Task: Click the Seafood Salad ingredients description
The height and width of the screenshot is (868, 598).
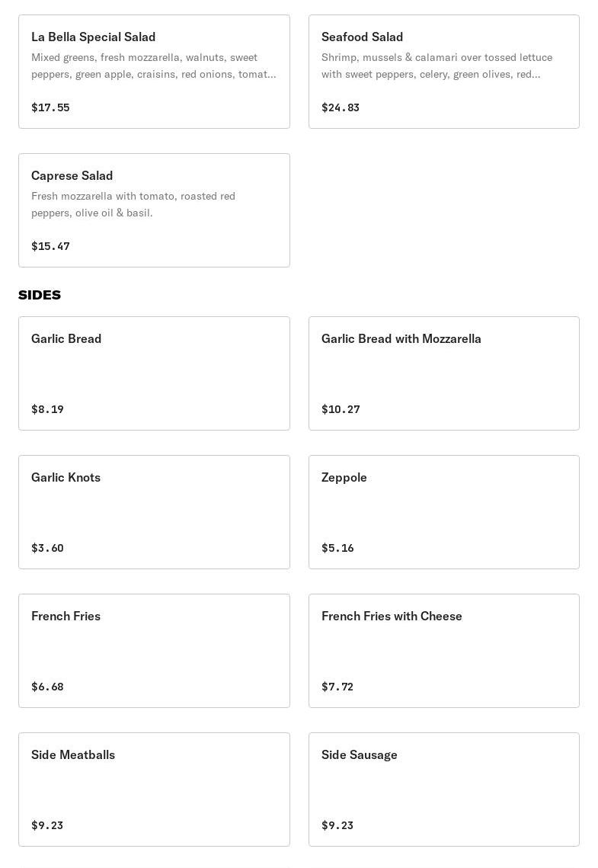Action: (437, 66)
